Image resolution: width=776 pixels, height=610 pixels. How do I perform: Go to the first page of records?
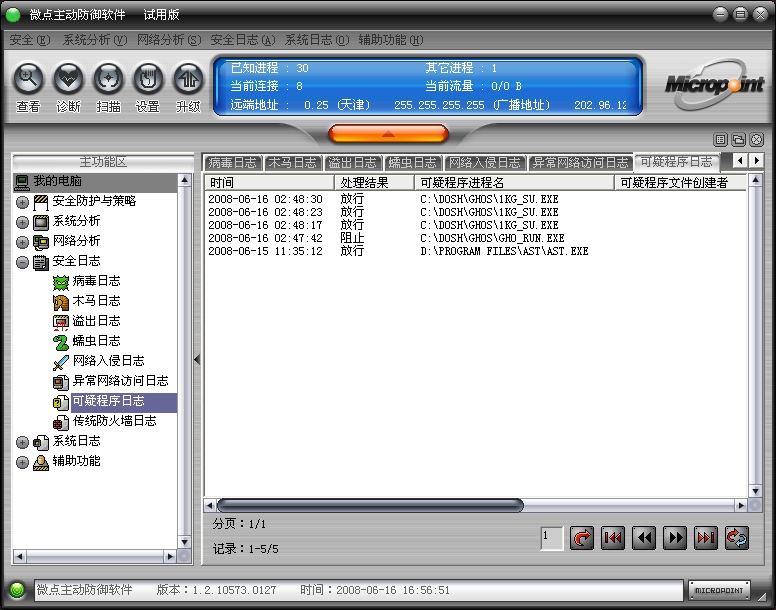[613, 538]
